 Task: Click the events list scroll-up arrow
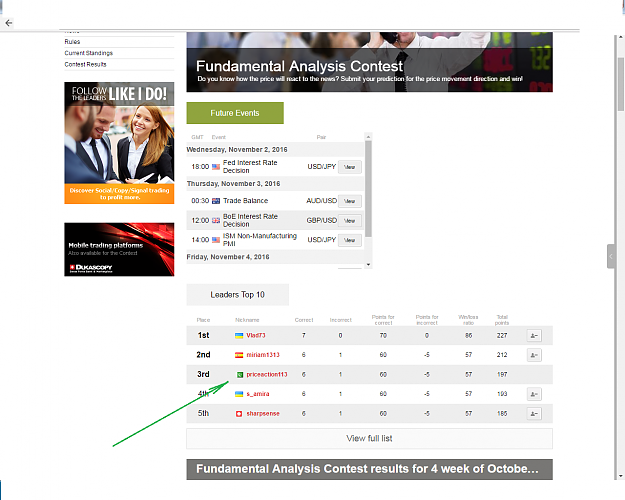[x=368, y=137]
